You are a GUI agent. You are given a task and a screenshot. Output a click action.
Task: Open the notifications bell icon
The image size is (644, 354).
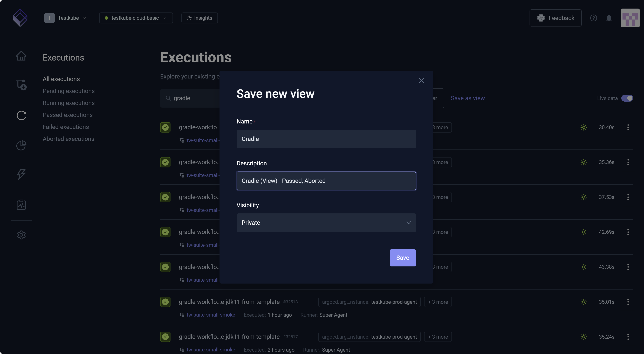pos(609,18)
